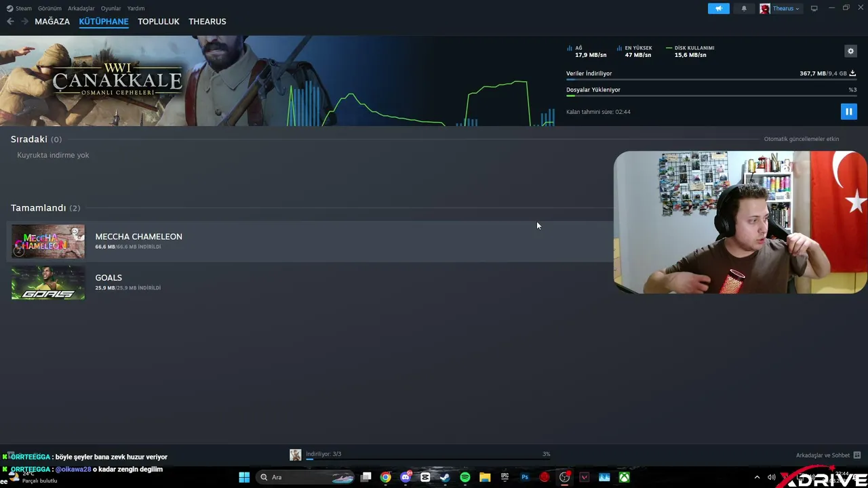Show hidden system tray icons
Screen dimensions: 868x488
point(757,477)
